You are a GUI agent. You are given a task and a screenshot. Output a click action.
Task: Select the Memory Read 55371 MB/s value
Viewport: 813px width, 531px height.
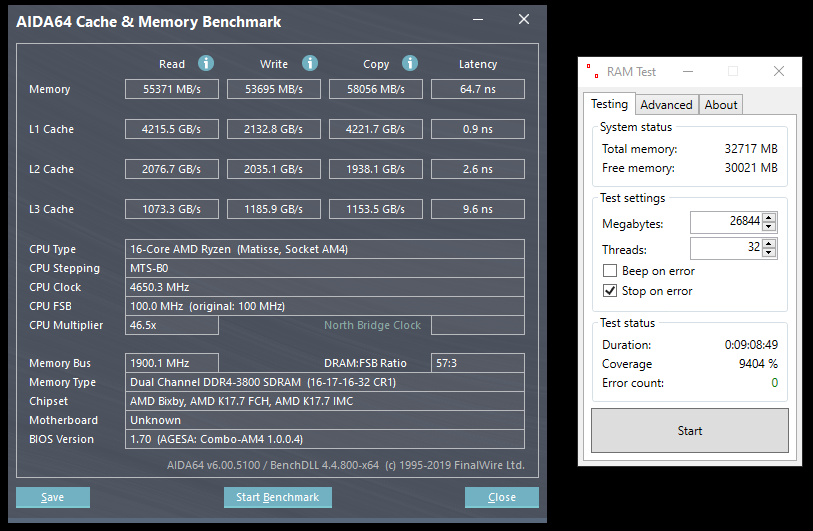[172, 89]
